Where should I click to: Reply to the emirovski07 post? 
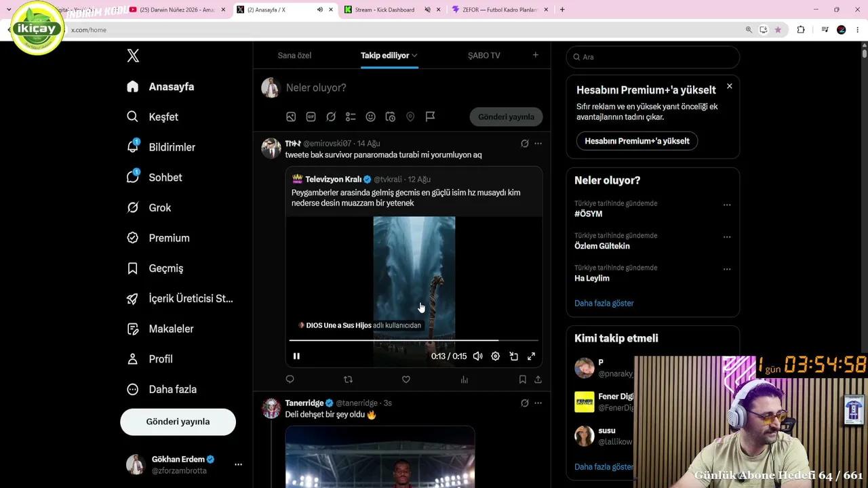pos(290,380)
